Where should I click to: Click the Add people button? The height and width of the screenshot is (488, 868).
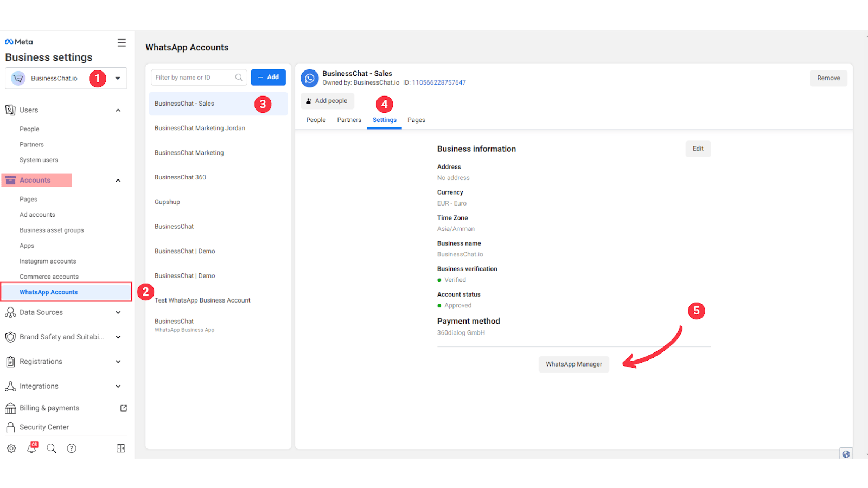(x=327, y=101)
